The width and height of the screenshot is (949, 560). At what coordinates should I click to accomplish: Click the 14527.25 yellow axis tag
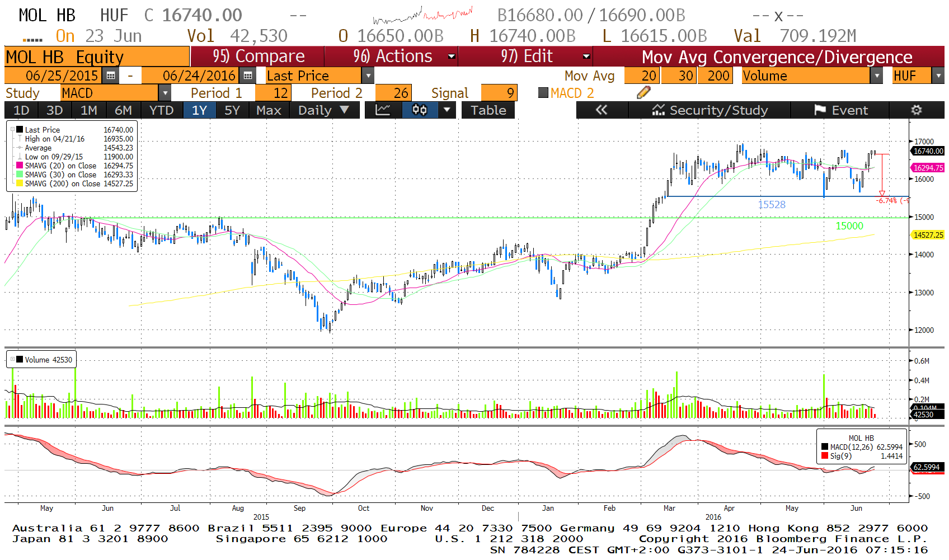[928, 235]
